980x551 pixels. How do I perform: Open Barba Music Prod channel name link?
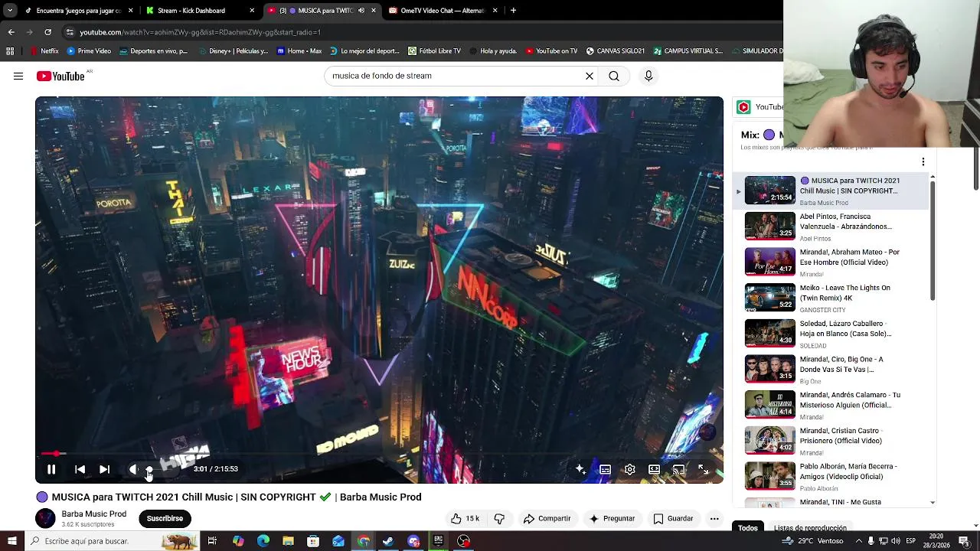tap(93, 514)
